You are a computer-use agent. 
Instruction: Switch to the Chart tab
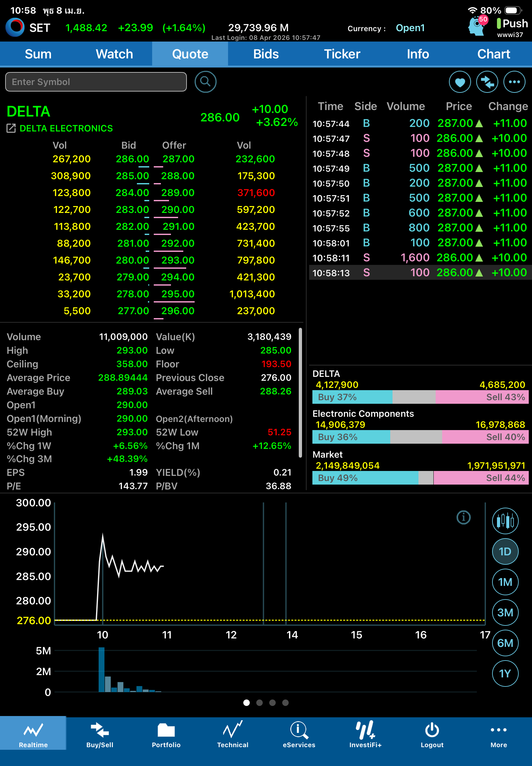click(x=494, y=54)
